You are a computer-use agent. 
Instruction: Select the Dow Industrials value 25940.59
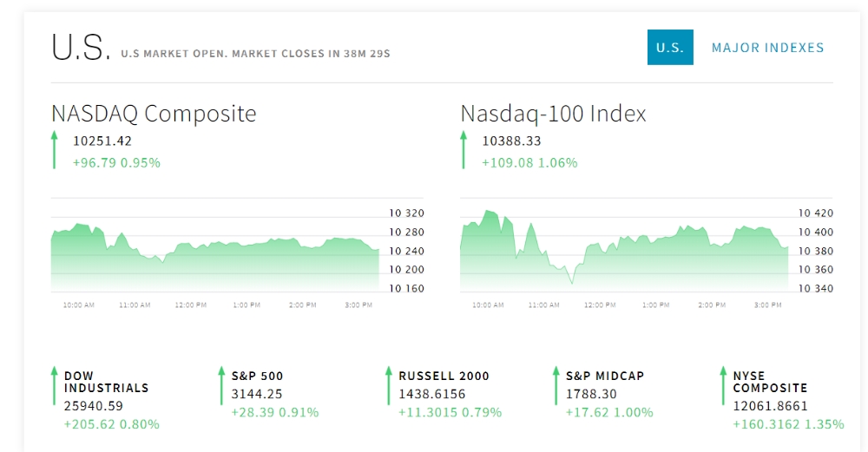pyautogui.click(x=94, y=406)
